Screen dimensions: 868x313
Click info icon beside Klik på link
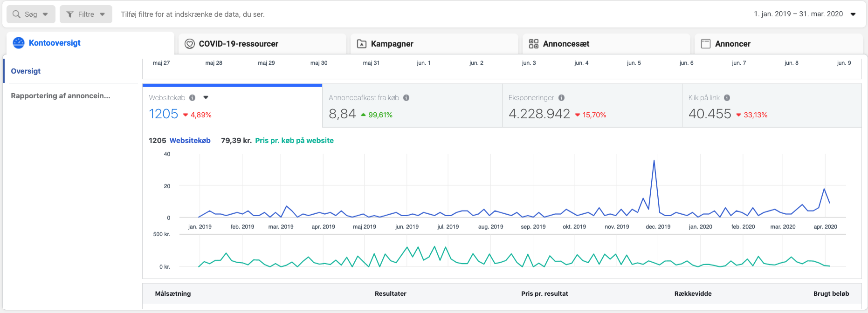727,98
